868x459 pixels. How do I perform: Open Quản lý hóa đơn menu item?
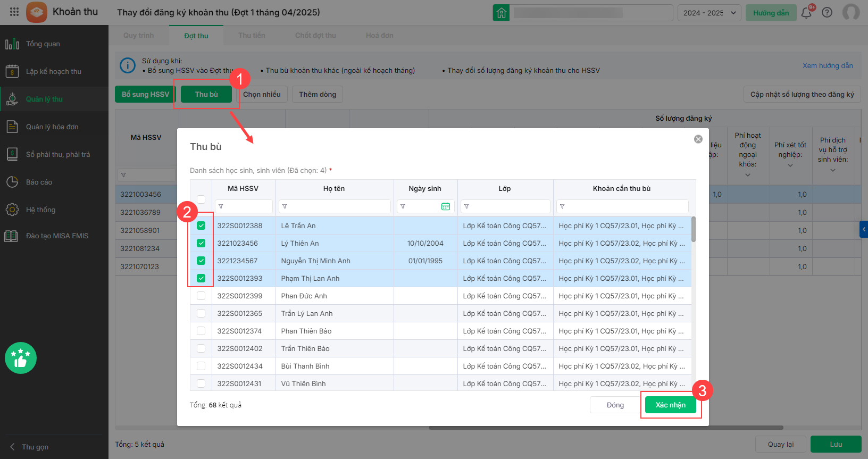coord(52,127)
